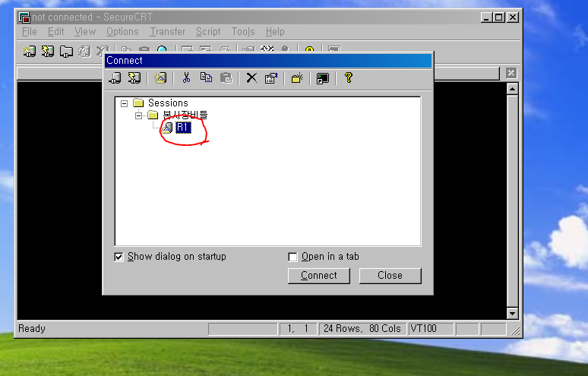
Task: Click the Paste icon in Connect dialog
Action: click(x=226, y=78)
